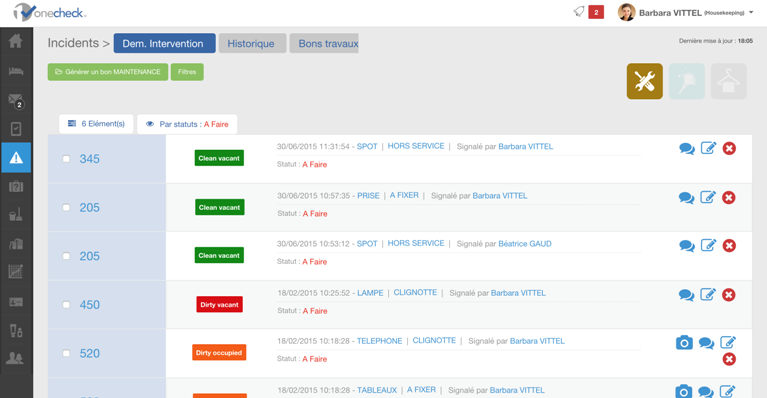767x398 pixels.
Task: View photo of the TABLEAUX incident
Action: coord(684,392)
